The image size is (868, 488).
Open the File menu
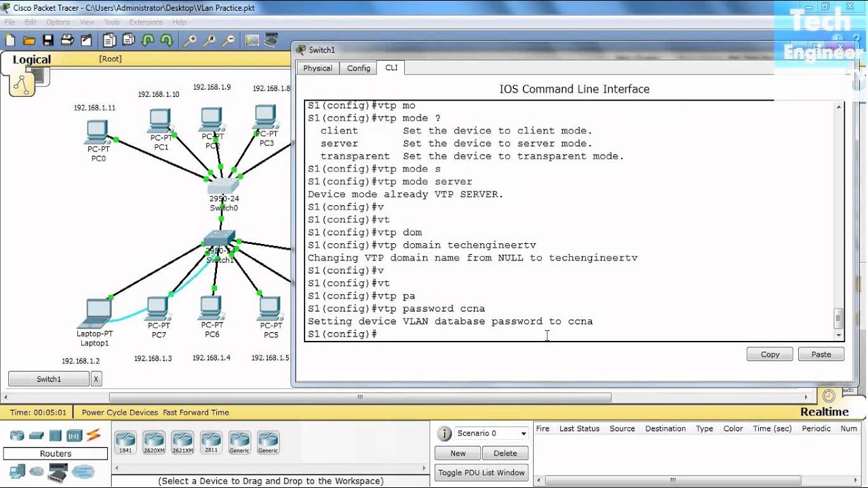(9, 22)
